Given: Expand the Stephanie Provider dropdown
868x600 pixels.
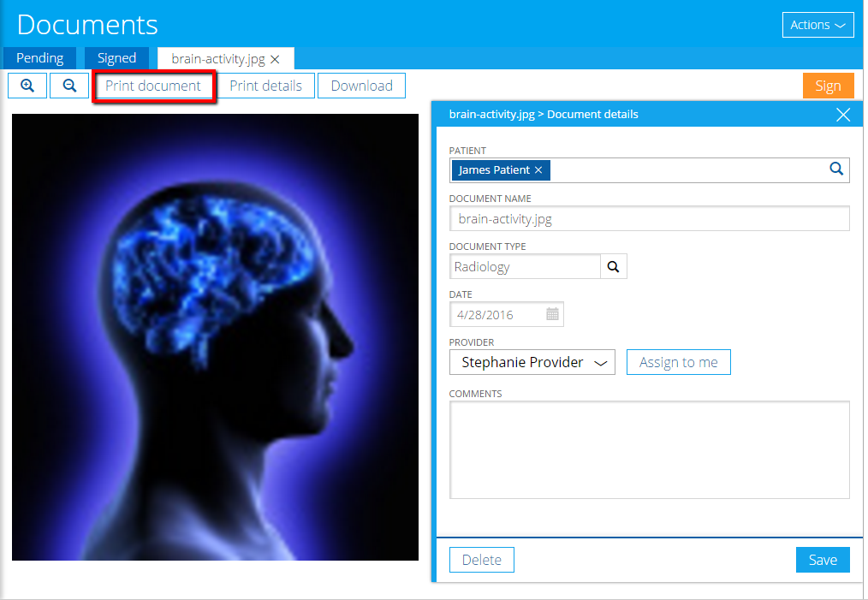Looking at the screenshot, I should [x=532, y=362].
